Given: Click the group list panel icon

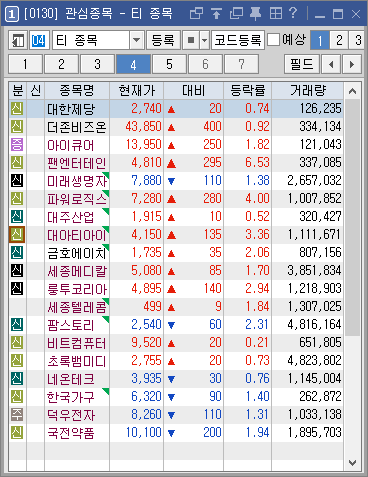Looking at the screenshot, I should point(18,41).
